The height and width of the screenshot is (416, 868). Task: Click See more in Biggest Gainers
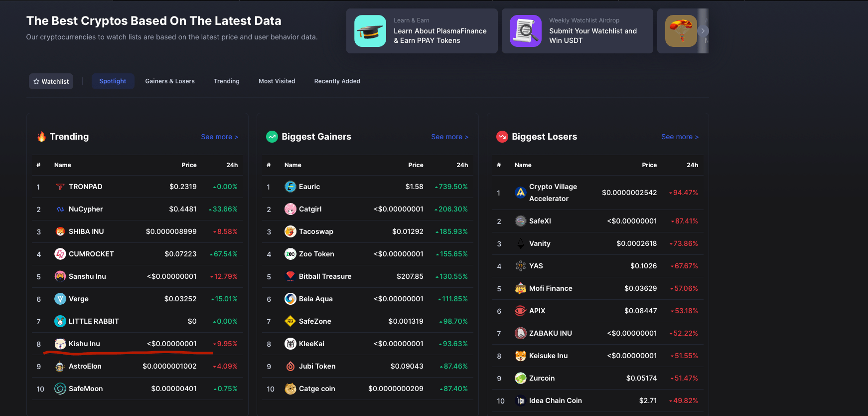coord(450,137)
